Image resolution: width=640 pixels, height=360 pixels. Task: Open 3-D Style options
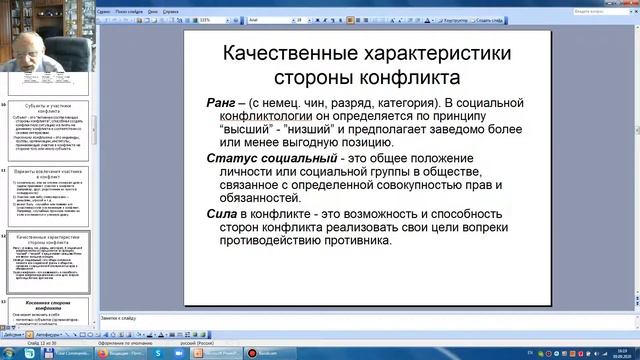202,335
